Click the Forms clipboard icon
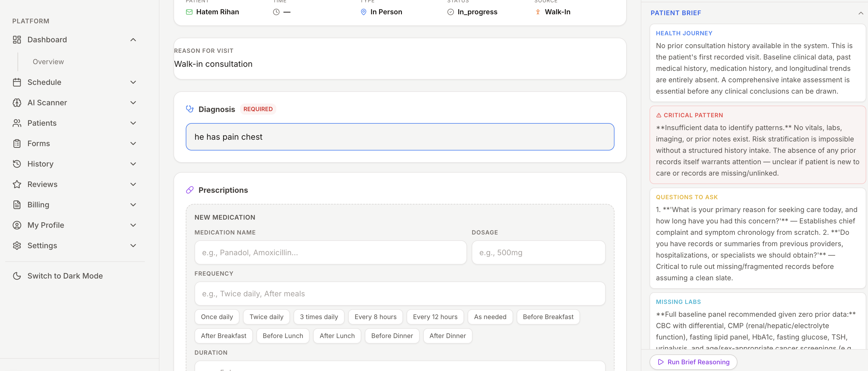Image resolution: width=868 pixels, height=371 pixels. click(17, 143)
